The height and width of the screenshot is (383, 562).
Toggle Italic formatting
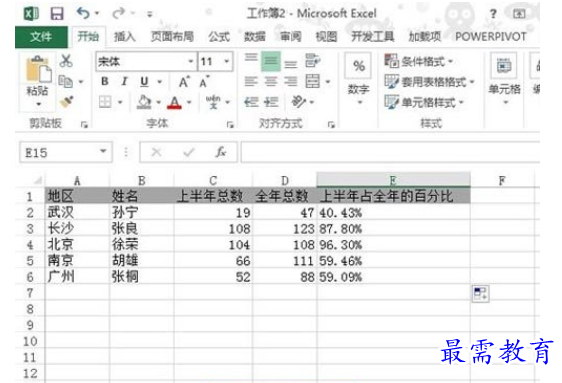point(124,82)
